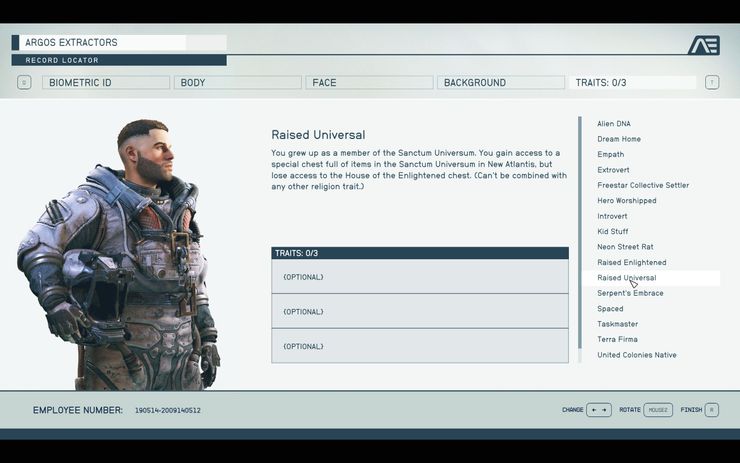Pick the Freestar Collective Settler trait
This screenshot has width=740, height=463.
(x=643, y=185)
